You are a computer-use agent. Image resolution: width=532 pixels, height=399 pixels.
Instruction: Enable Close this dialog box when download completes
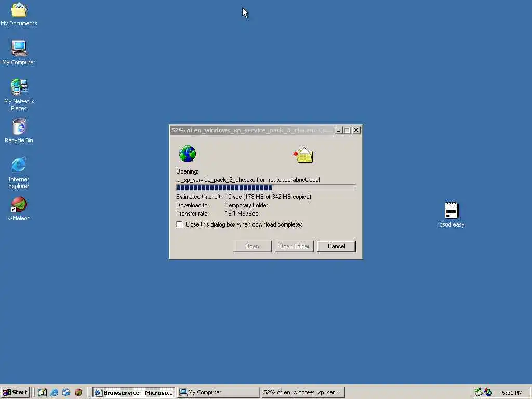[179, 224]
